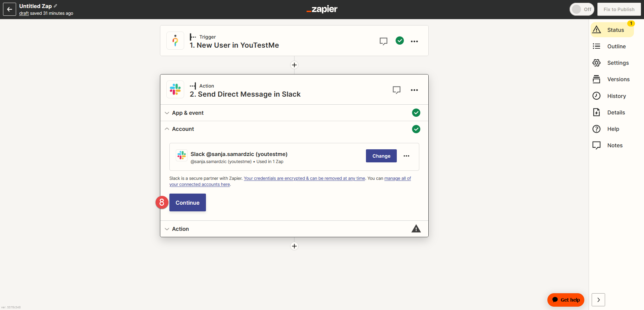This screenshot has width=644, height=310.
Task: Go back using the arrow button
Action: point(9,9)
